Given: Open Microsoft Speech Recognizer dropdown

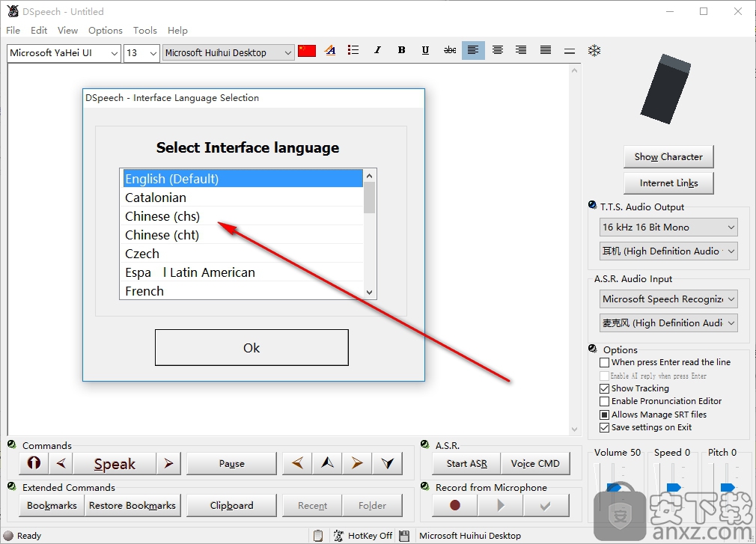Looking at the screenshot, I should click(x=668, y=299).
